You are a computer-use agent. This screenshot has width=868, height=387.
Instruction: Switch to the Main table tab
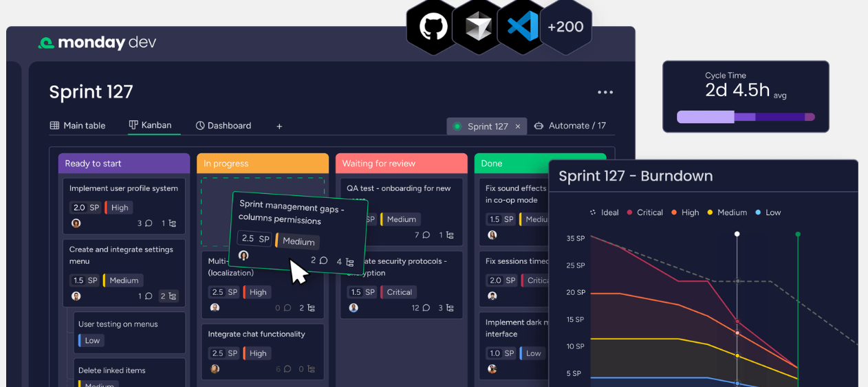[78, 126]
